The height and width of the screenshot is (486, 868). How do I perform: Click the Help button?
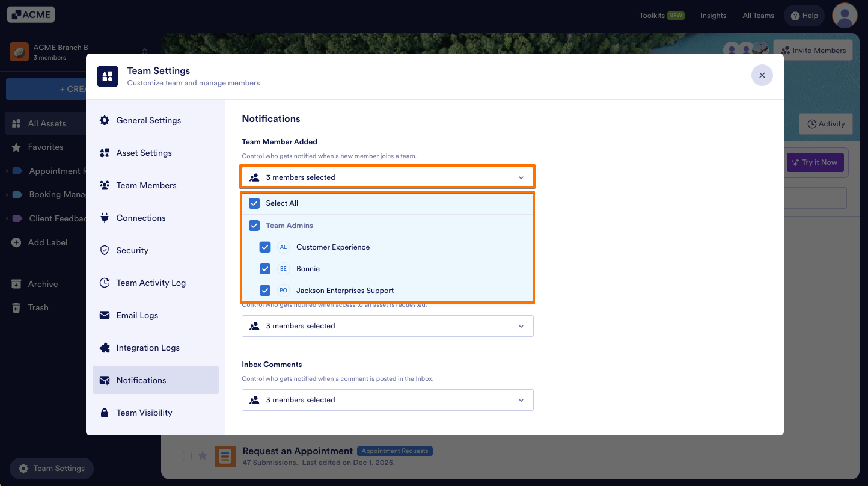[804, 16]
